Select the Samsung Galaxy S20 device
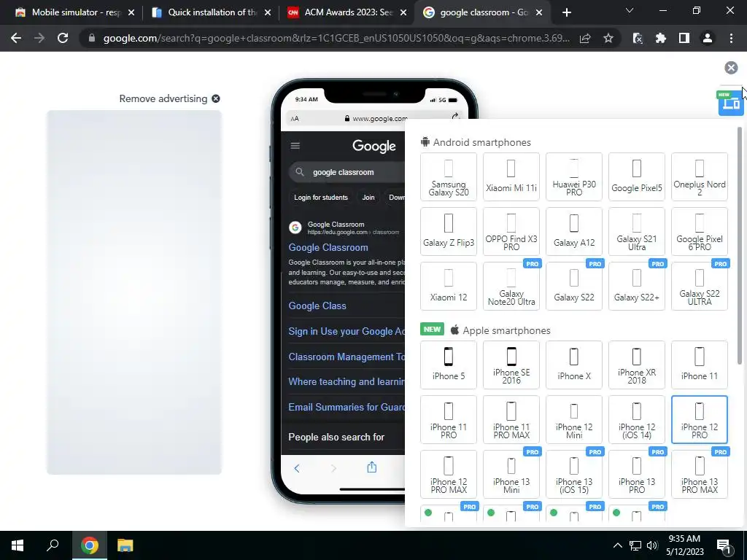 click(x=449, y=177)
